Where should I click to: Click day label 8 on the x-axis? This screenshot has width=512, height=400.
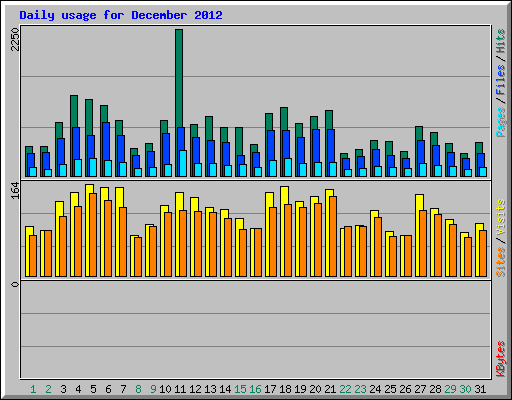click(x=138, y=389)
